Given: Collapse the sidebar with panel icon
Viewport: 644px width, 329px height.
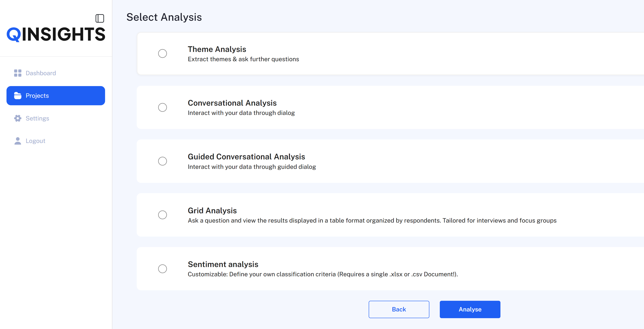Looking at the screenshot, I should 100,19.
